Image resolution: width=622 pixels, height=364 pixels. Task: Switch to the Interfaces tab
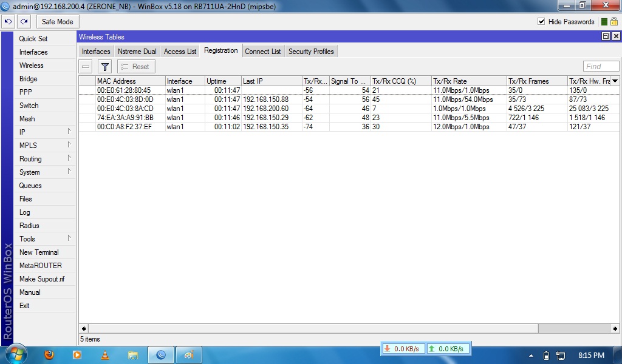coord(96,52)
